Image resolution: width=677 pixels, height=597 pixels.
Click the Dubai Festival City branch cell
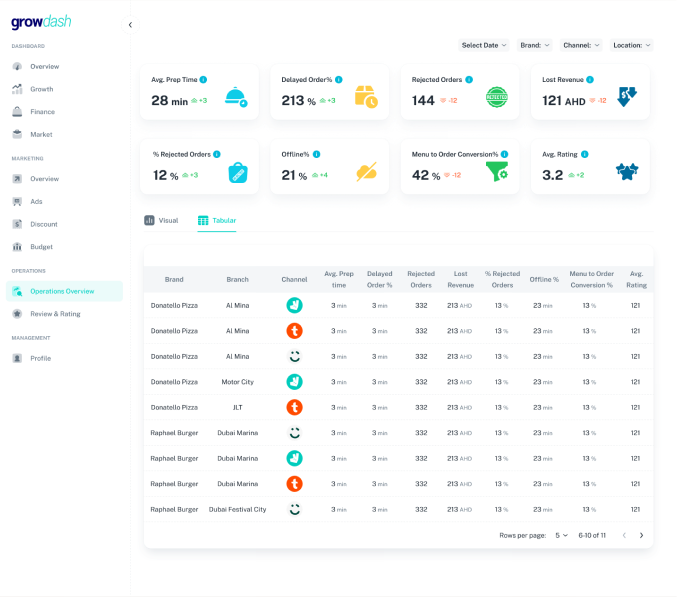coord(237,509)
